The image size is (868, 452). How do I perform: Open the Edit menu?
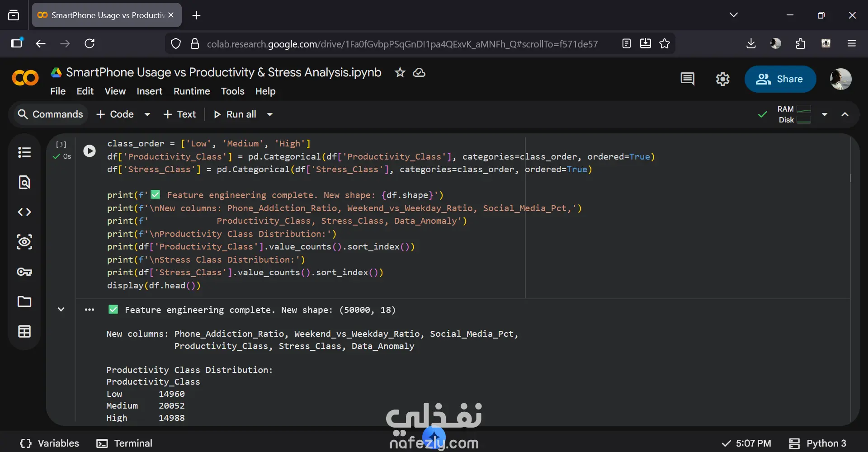pos(85,91)
